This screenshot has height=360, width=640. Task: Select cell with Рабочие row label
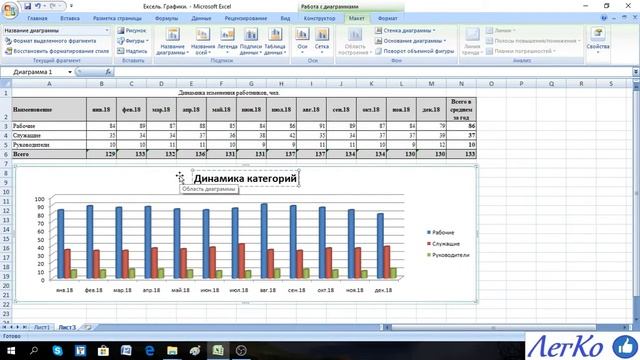click(x=49, y=126)
